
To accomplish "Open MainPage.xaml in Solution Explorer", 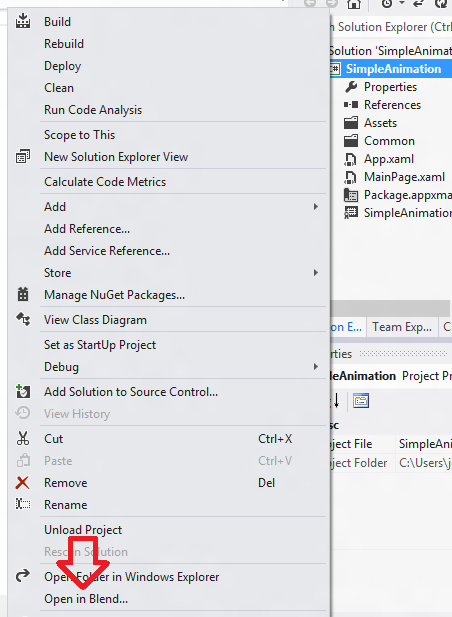I will [x=404, y=177].
